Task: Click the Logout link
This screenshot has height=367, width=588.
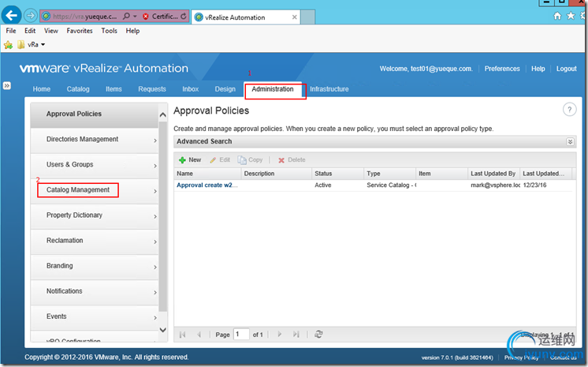Action: (x=566, y=69)
